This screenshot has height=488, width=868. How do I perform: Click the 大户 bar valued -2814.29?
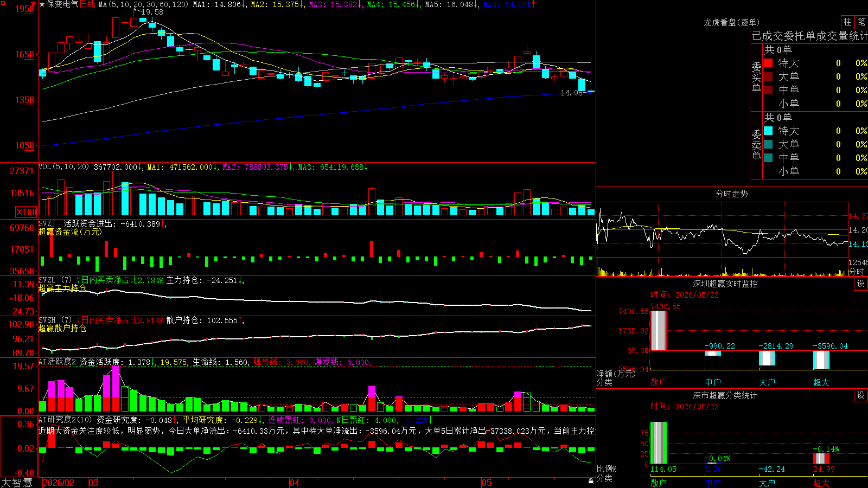coord(767,358)
